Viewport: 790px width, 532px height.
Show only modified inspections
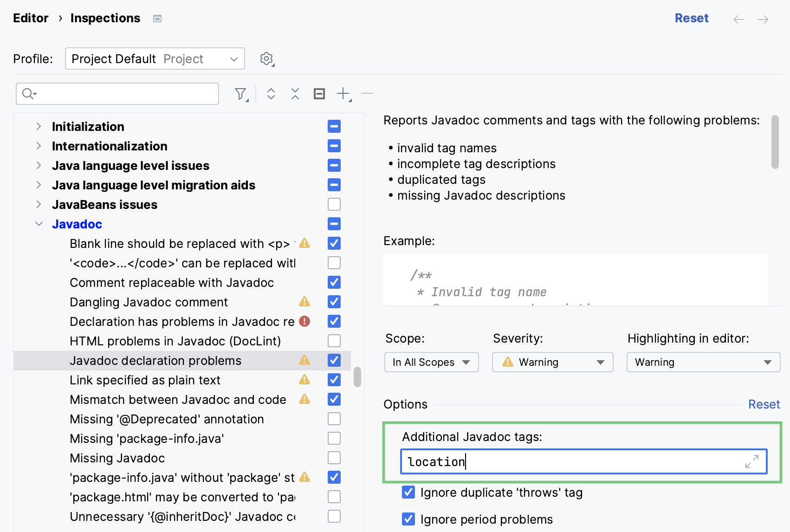(319, 93)
